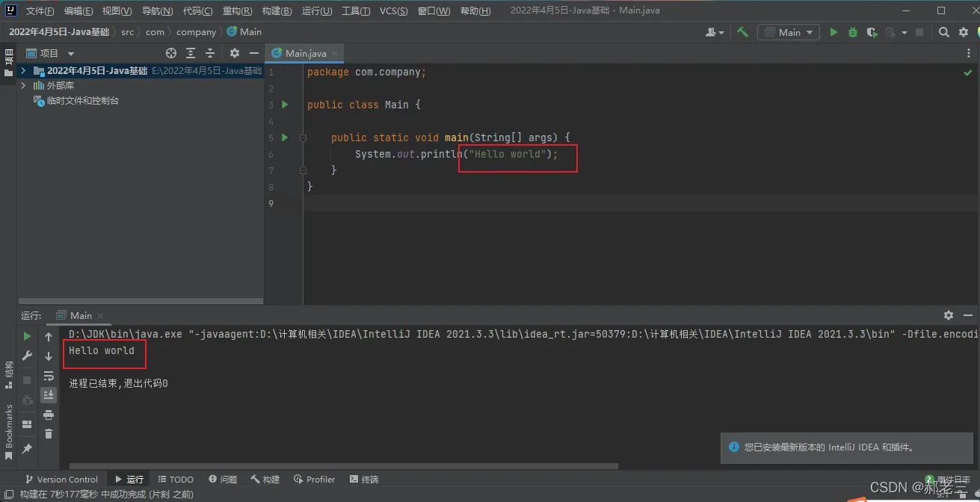Open the 构建(B) menu

(x=277, y=10)
